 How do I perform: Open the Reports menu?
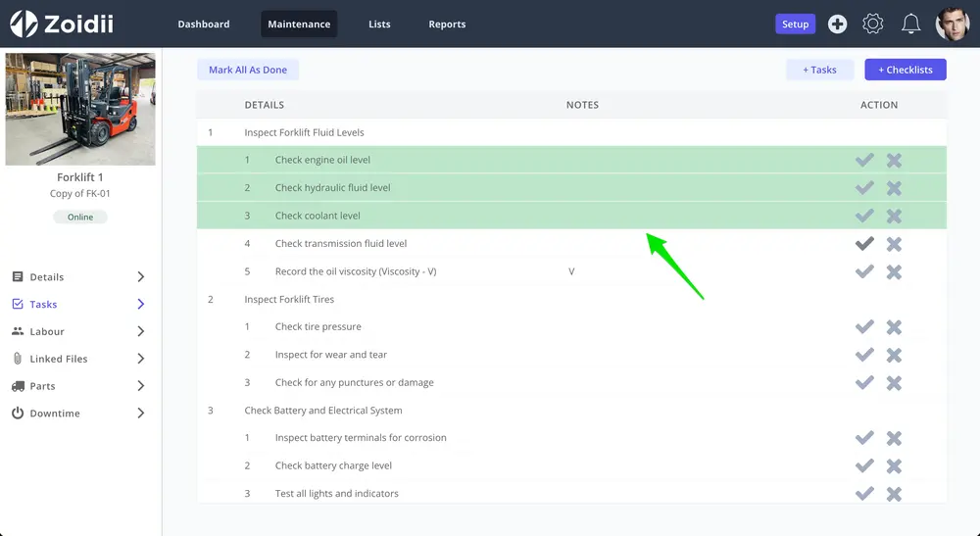click(447, 24)
